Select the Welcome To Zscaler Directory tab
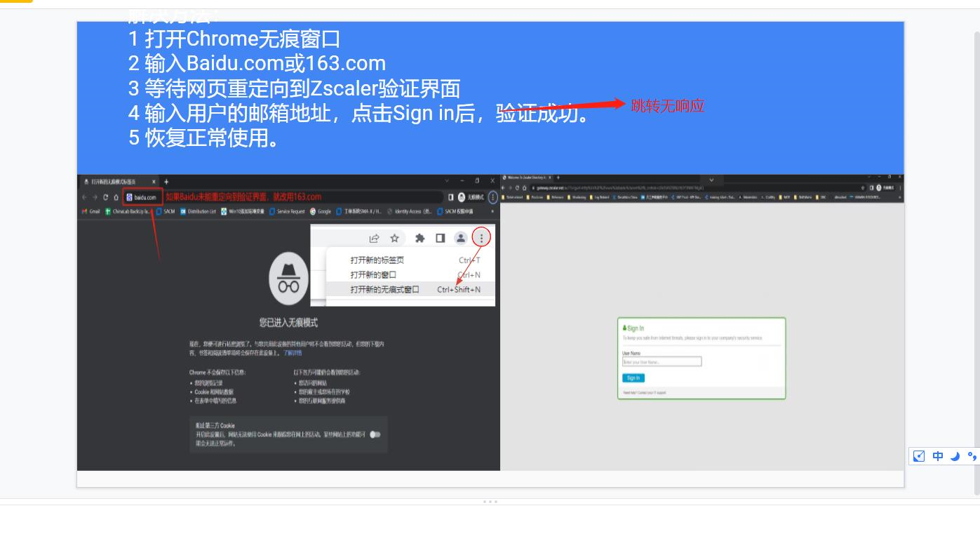This screenshot has width=980, height=553. (526, 178)
